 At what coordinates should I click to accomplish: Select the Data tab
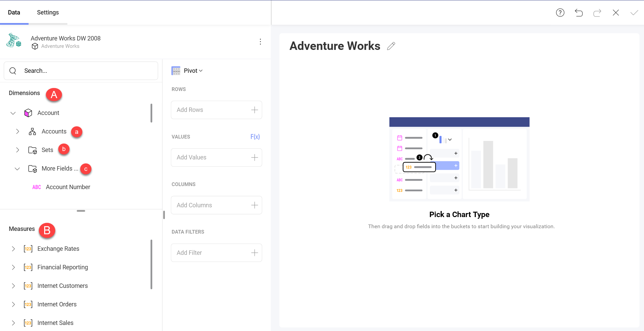coord(14,12)
